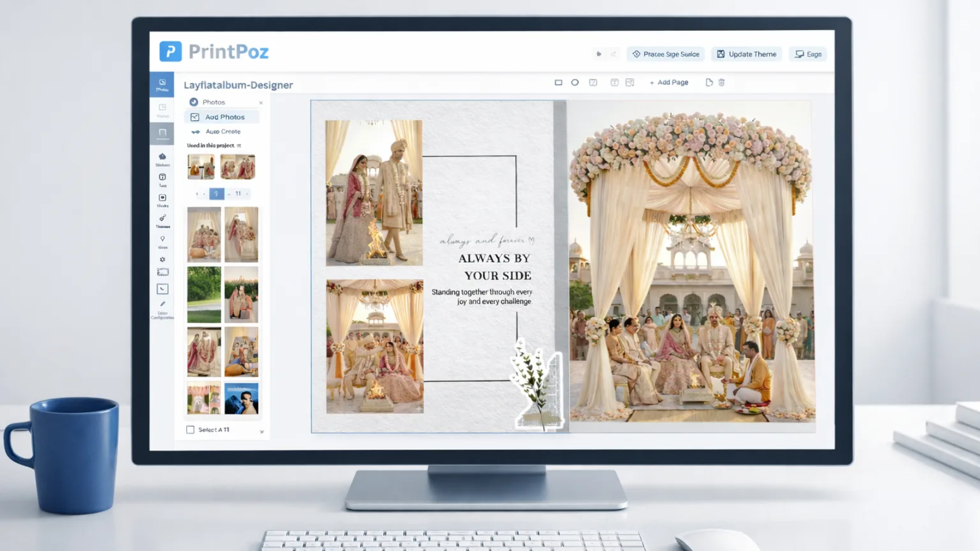Viewport: 980px width, 551px height.
Task: Switch to the Templates tab in the sidebar
Action: point(163,110)
